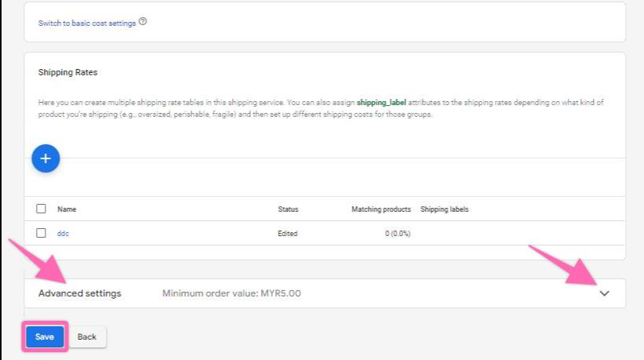The height and width of the screenshot is (360, 644).
Task: Click the Shipping labels column header
Action: 444,209
